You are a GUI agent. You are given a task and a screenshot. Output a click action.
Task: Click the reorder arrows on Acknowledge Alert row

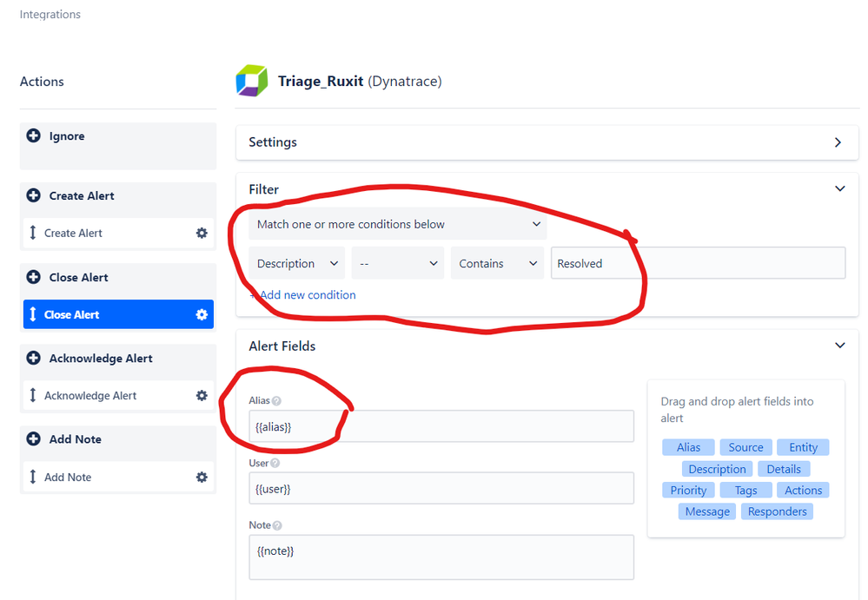(33, 395)
